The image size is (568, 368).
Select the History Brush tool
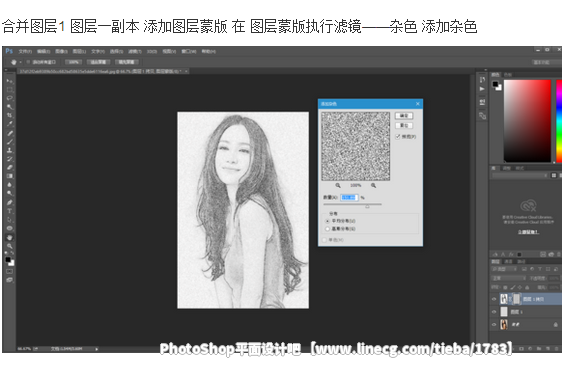coord(9,159)
